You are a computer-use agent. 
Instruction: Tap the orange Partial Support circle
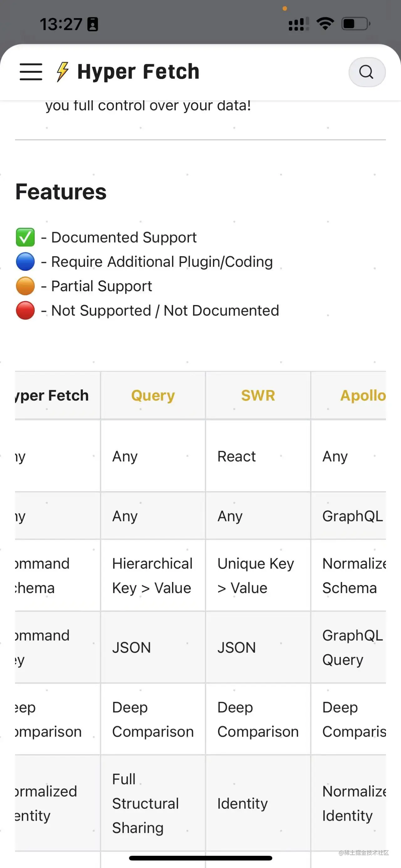tap(25, 286)
